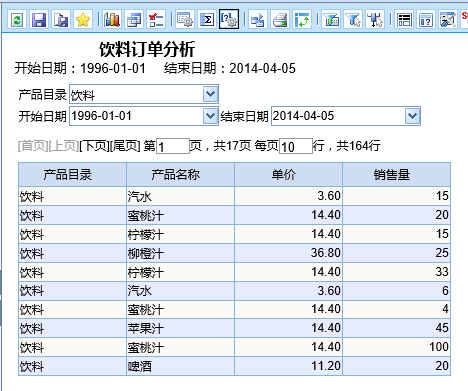Click the pin with cursor icon
The width and height of the screenshot is (468, 391).
(375, 20)
